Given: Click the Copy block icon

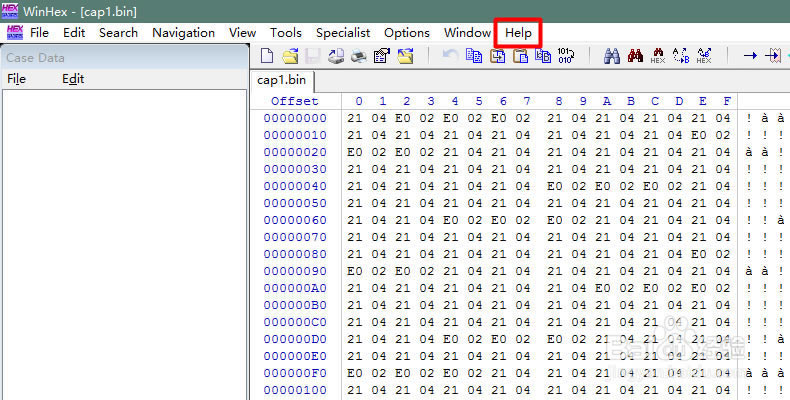Looking at the screenshot, I should point(474,56).
